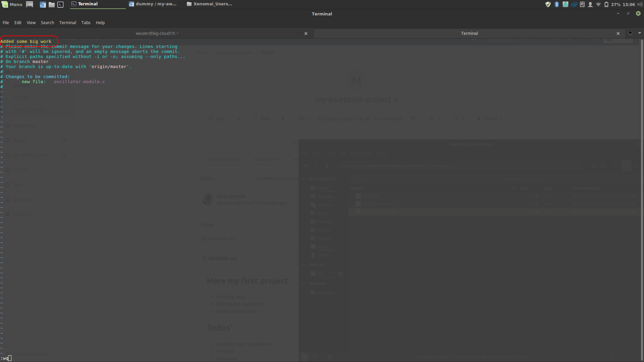Open the Bluetooth tray icon
This screenshot has height=362, width=644.
pos(557,4)
